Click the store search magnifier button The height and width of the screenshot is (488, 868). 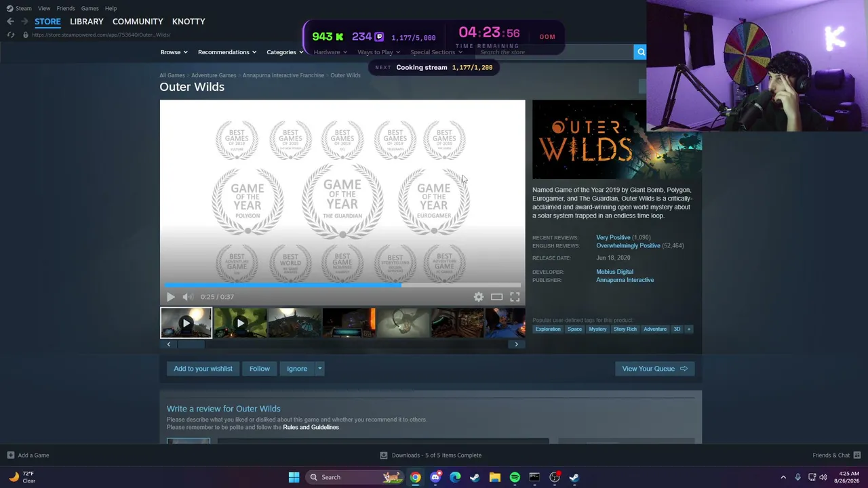click(640, 52)
